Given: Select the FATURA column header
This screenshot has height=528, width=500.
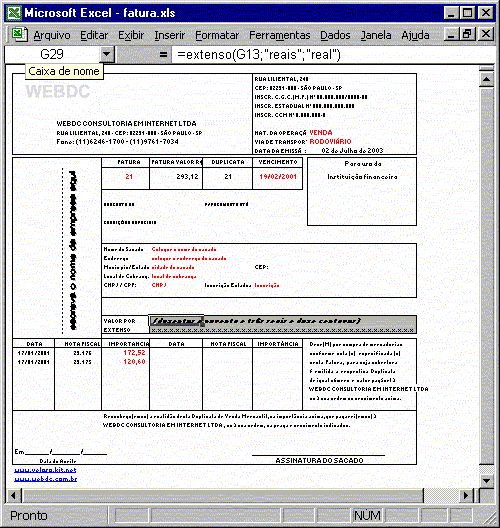Looking at the screenshot, I should click(x=129, y=162).
